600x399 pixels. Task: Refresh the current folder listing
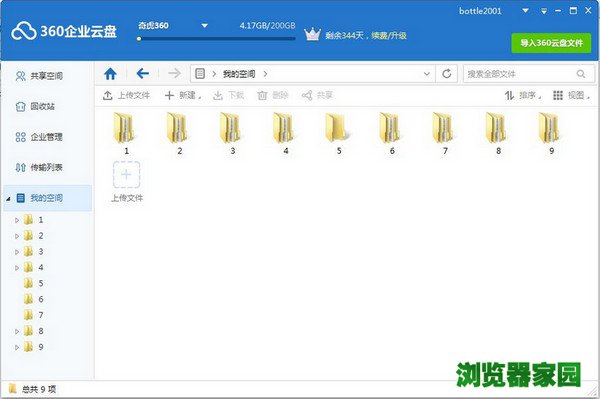click(x=447, y=73)
